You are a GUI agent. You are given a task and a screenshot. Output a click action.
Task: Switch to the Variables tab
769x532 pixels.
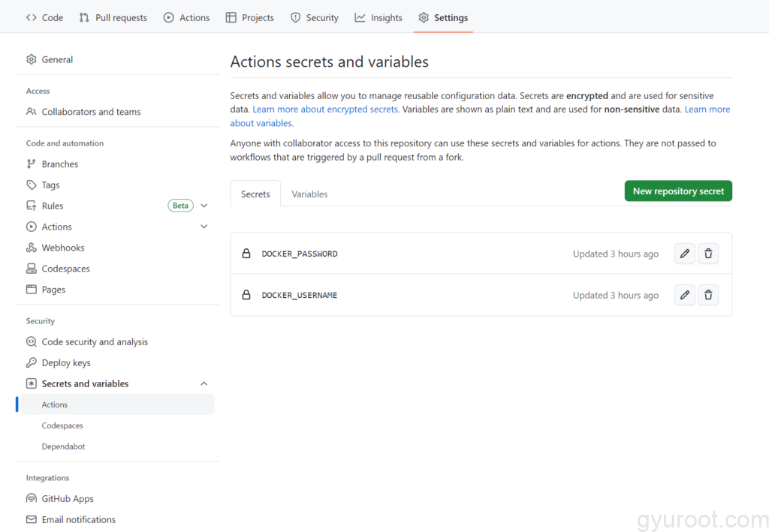click(309, 194)
